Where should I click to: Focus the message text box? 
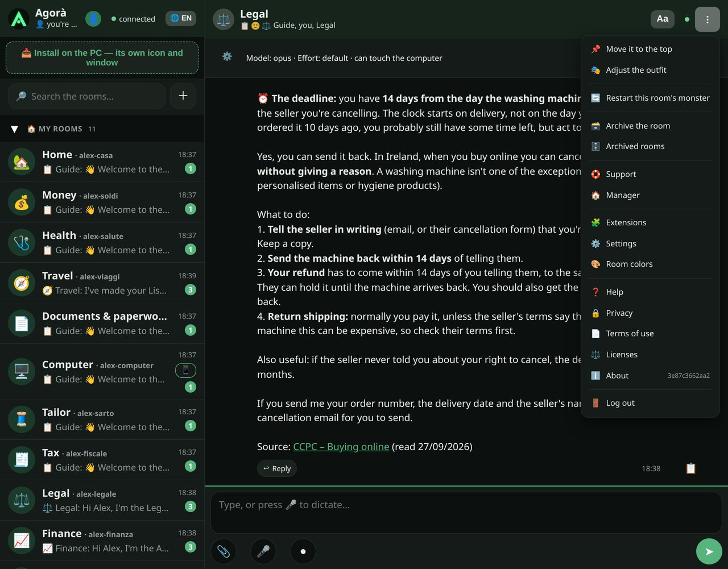[466, 512]
